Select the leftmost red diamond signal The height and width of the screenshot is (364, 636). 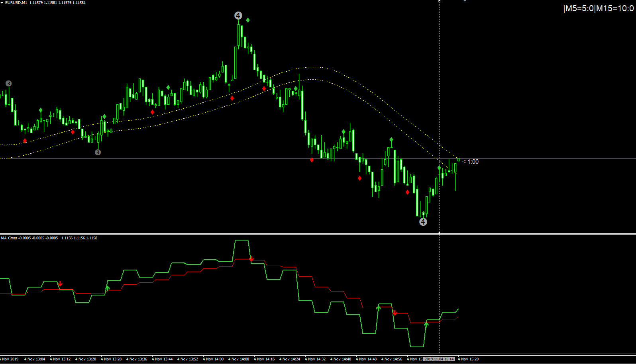coord(25,141)
